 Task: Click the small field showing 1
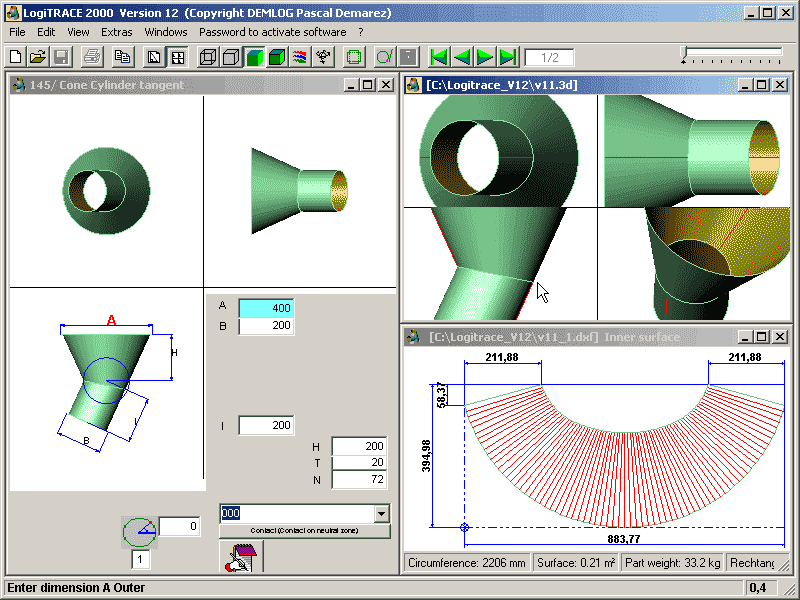[x=140, y=560]
